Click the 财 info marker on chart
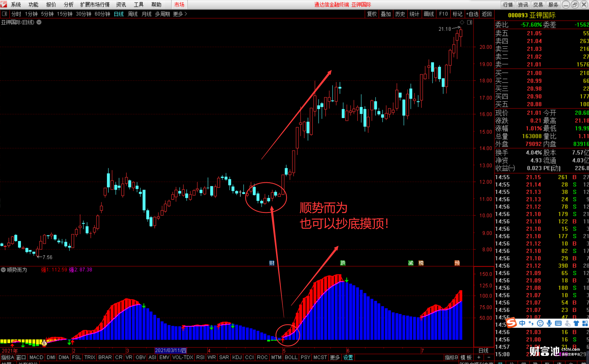The image size is (589, 364). (272, 263)
